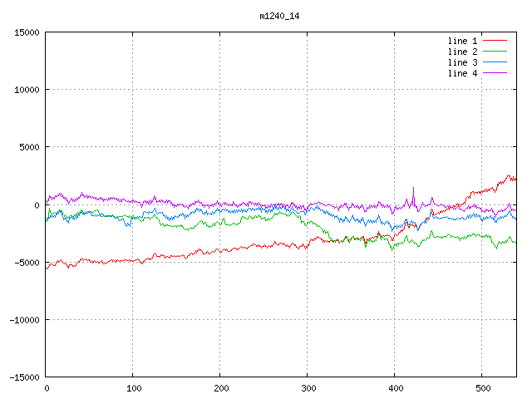Image resolution: width=532 pixels, height=399 pixels.
Task: Click the 'line 4' legend label
Action: click(462, 73)
